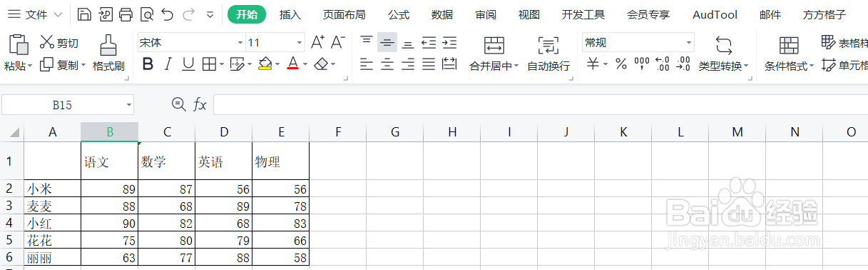Decrease font size with A- icon
Image resolution: width=868 pixels, height=270 pixels.
tap(338, 42)
